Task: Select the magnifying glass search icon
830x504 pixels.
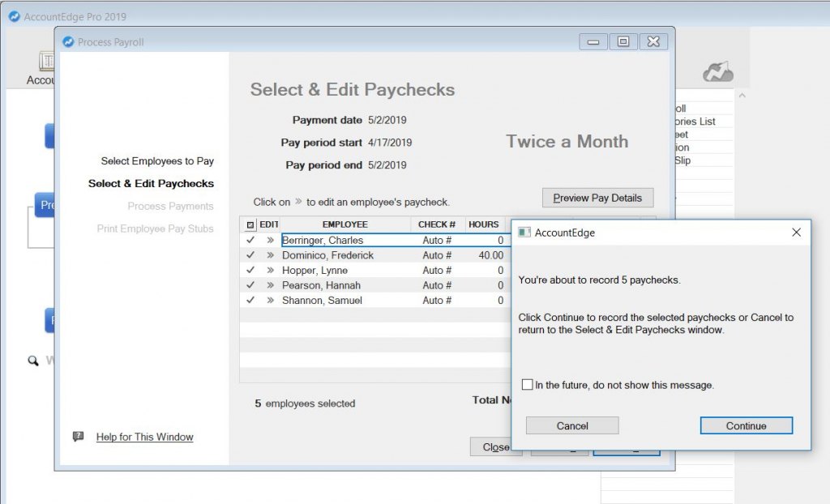Action: [x=33, y=360]
